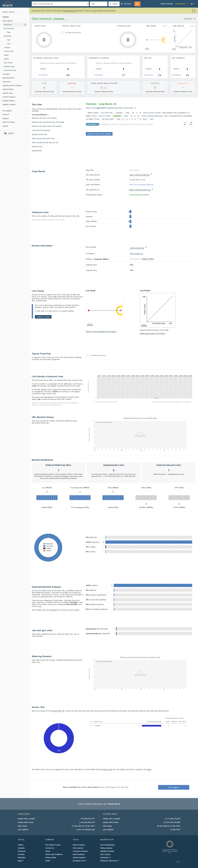
Task: Click Check out more Link Context button
Action: [99, 134]
